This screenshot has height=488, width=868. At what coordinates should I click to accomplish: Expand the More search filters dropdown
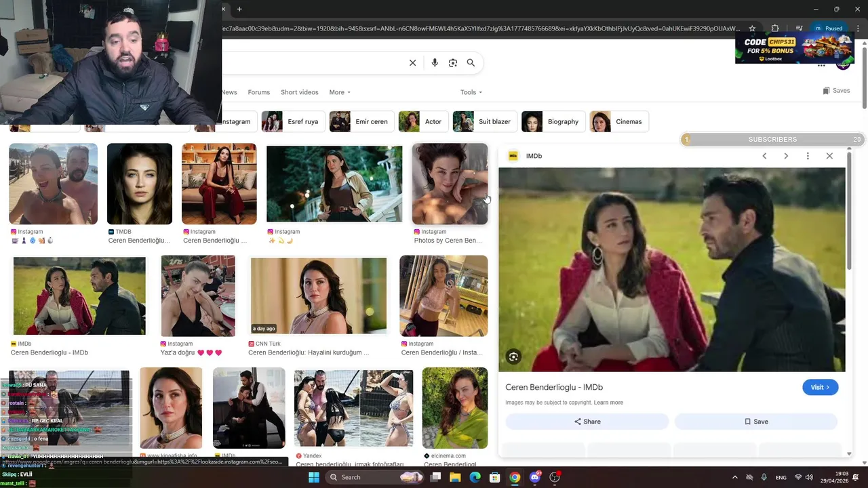point(340,92)
